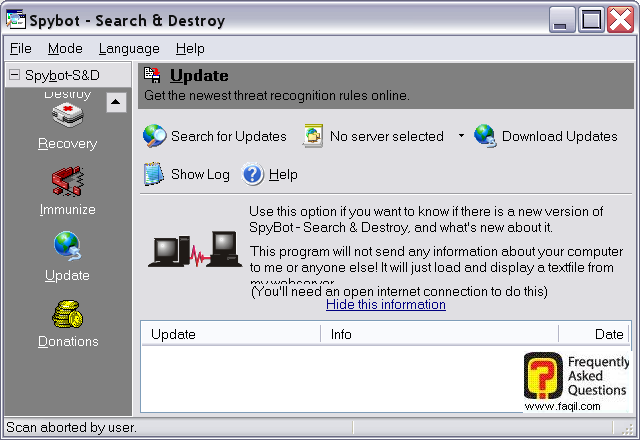Click the Show Log label
This screenshot has width=640, height=440.
click(x=200, y=174)
